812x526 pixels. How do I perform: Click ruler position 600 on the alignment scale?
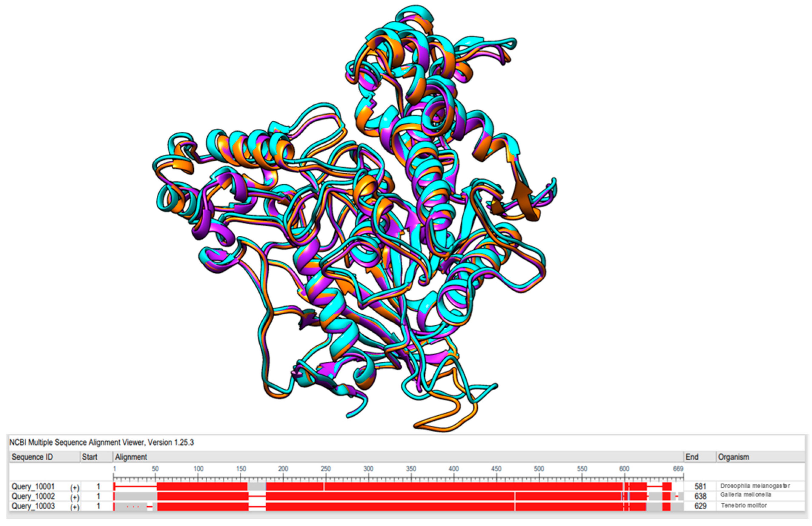[x=624, y=469]
